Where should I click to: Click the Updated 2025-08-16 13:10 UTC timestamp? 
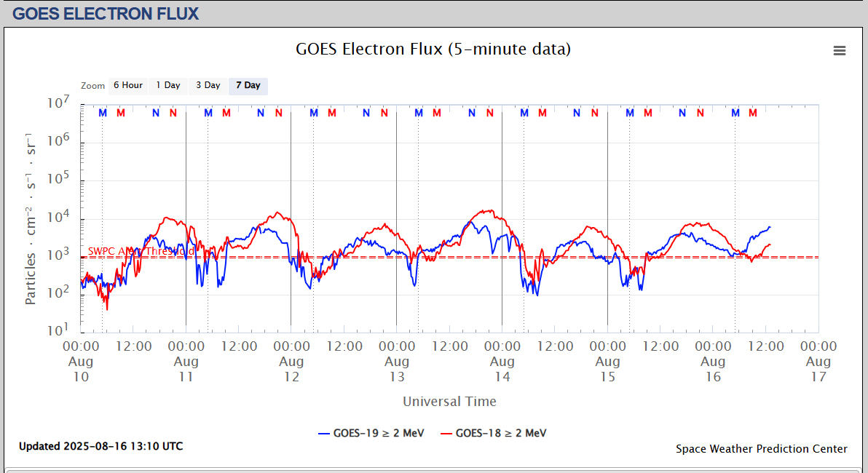pos(100,446)
